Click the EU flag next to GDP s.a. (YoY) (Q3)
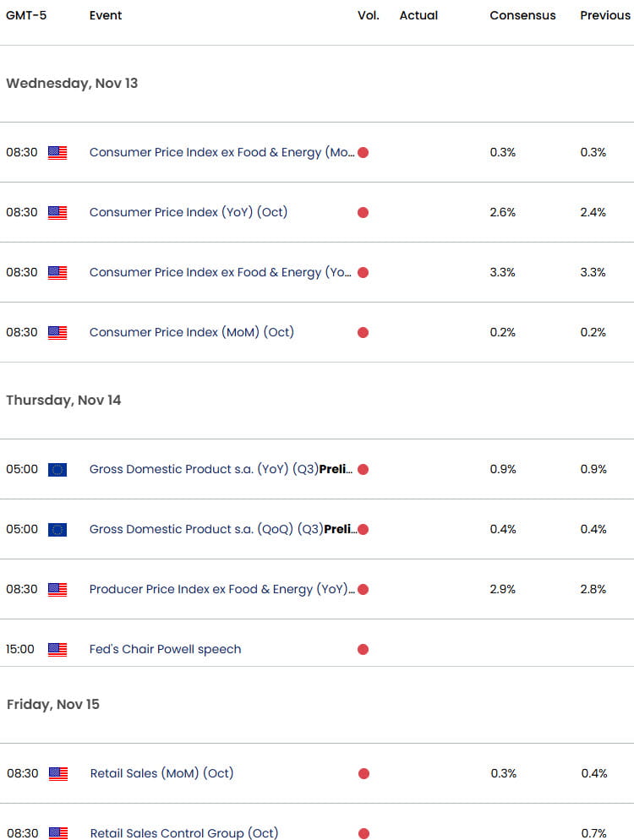Image resolution: width=634 pixels, height=840 pixels. [57, 469]
